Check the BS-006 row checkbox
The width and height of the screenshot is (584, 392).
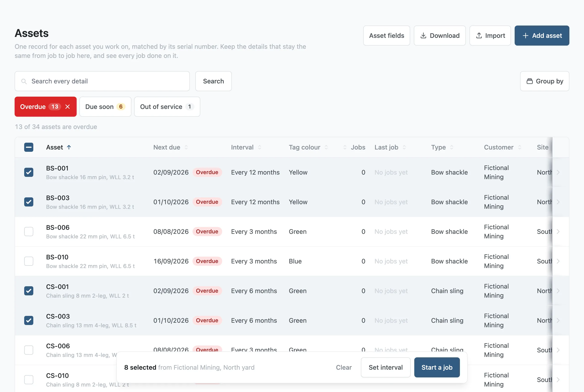coord(29,232)
